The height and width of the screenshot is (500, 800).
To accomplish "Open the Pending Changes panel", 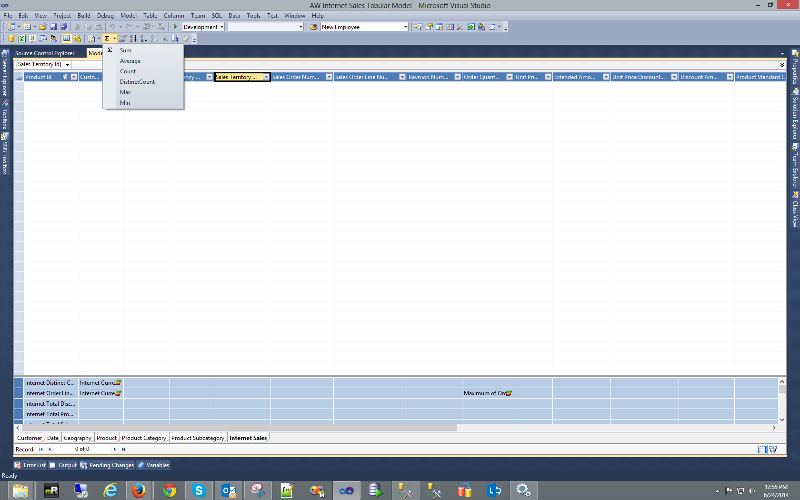I will point(107,465).
